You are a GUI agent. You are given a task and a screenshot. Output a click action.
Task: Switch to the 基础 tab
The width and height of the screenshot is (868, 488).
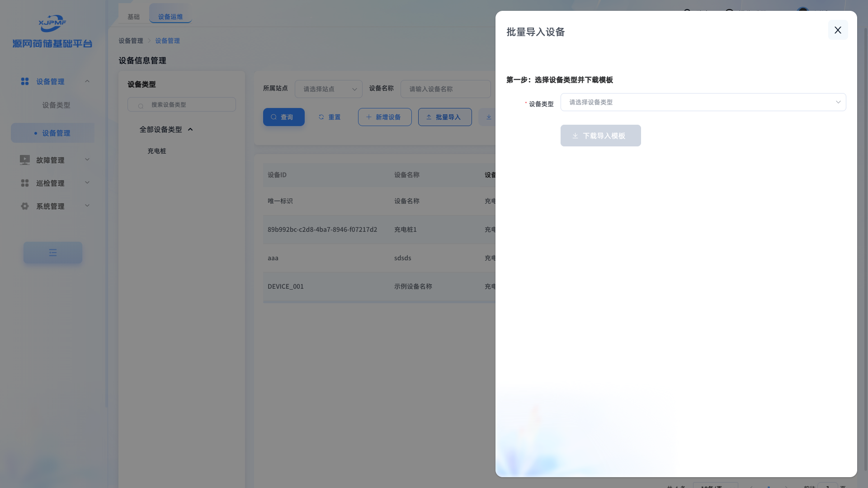coord(133,17)
